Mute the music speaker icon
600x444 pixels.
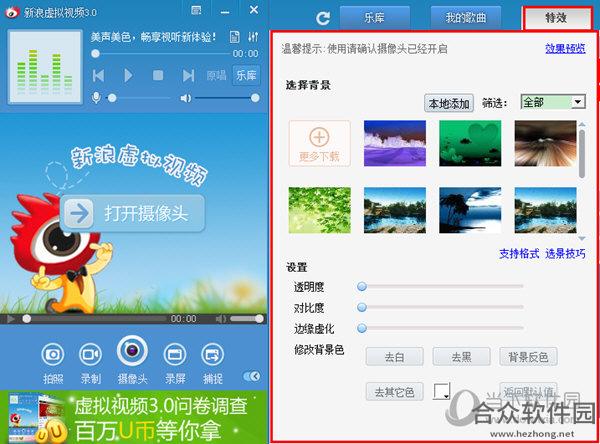(186, 98)
